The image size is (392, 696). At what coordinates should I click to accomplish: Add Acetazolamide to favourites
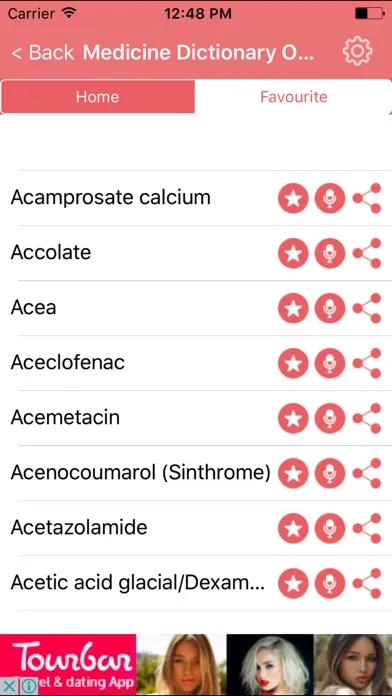tap(293, 528)
